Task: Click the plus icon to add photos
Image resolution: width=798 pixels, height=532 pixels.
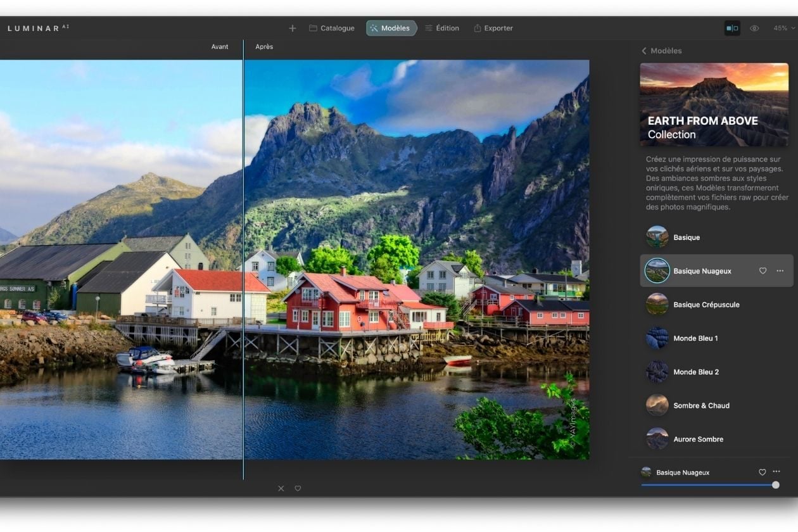Action: 292,28
